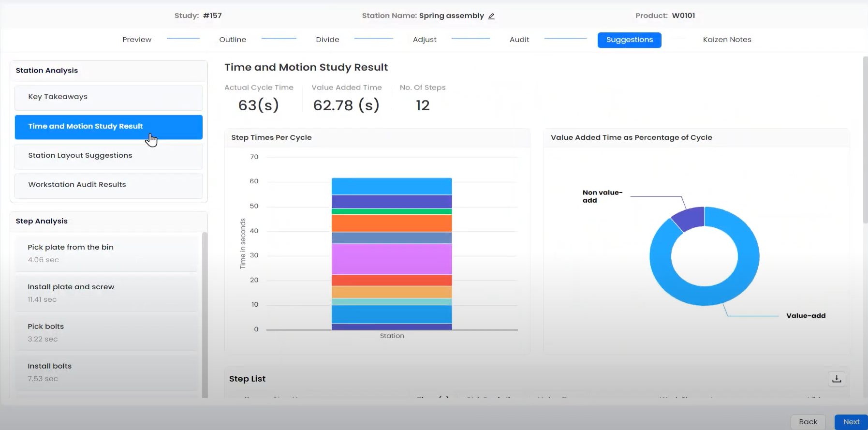Go to the Divide step
Screen dimensions: 868x430
[x=327, y=40]
